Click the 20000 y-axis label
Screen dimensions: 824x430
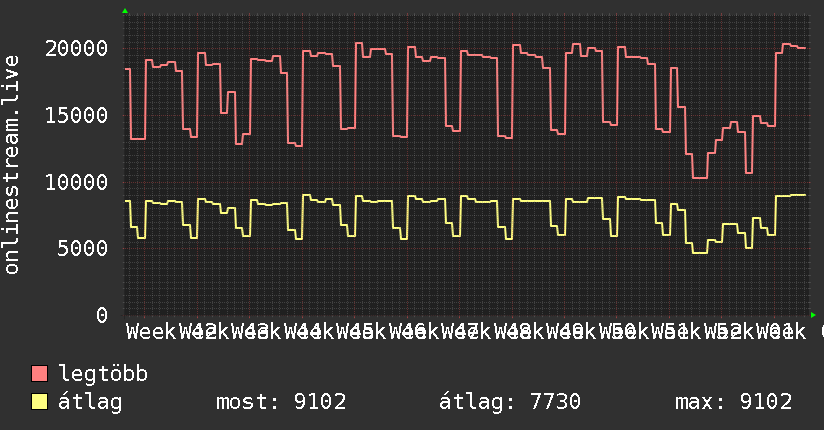point(76,49)
